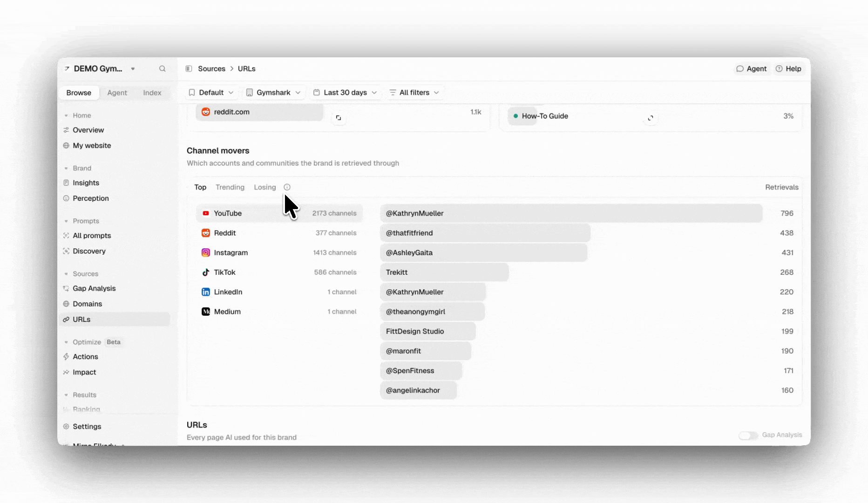Open the All filters dropdown

pyautogui.click(x=414, y=93)
